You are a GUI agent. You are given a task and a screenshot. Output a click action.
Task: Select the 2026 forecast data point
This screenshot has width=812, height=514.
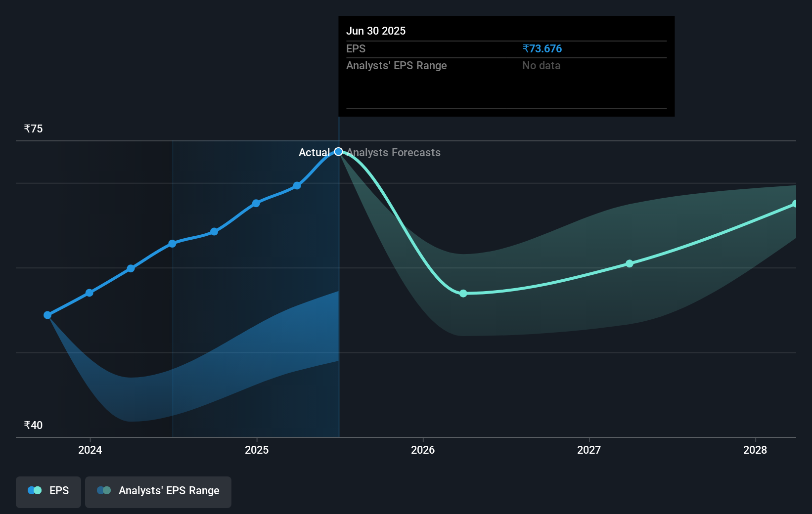463,294
